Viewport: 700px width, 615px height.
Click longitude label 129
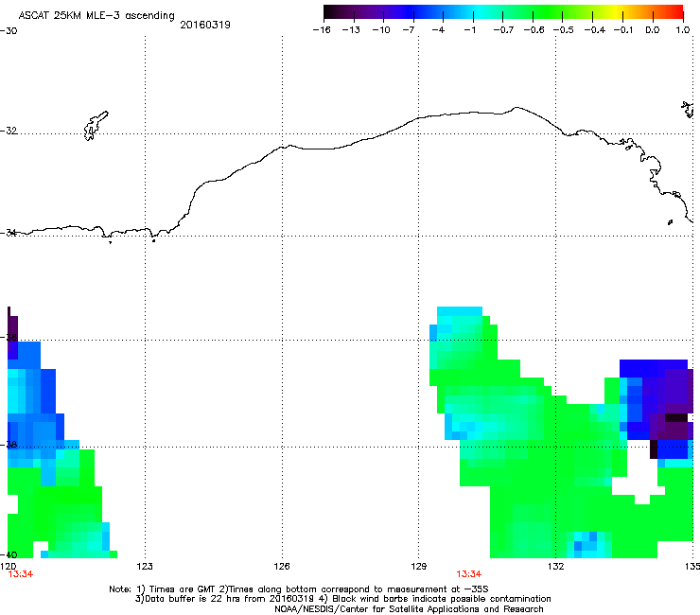419,567
